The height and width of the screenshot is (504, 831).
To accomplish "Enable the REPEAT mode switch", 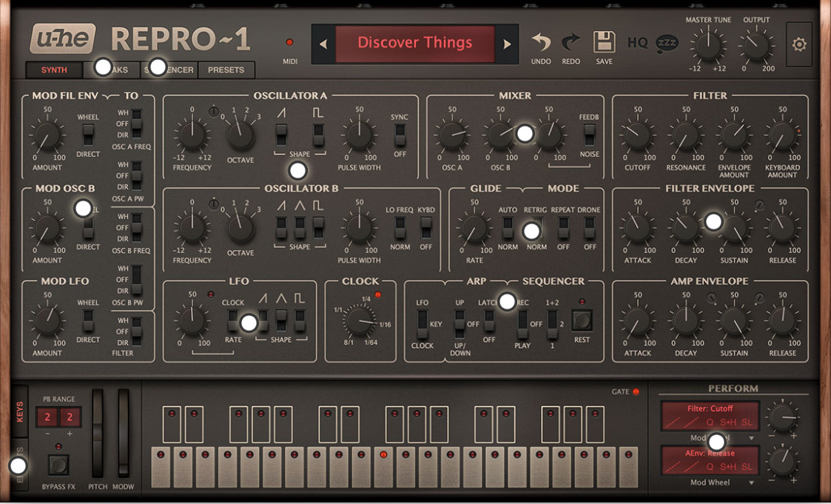I will [563, 227].
